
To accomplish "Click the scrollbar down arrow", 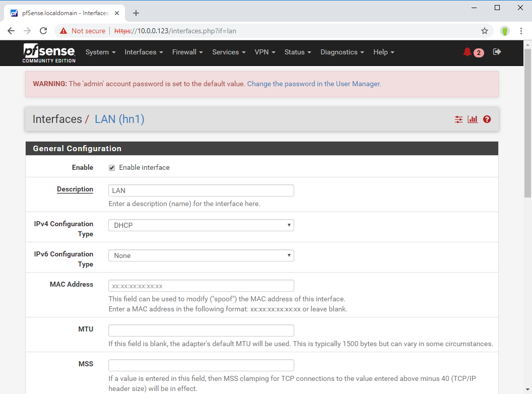I will [527, 389].
